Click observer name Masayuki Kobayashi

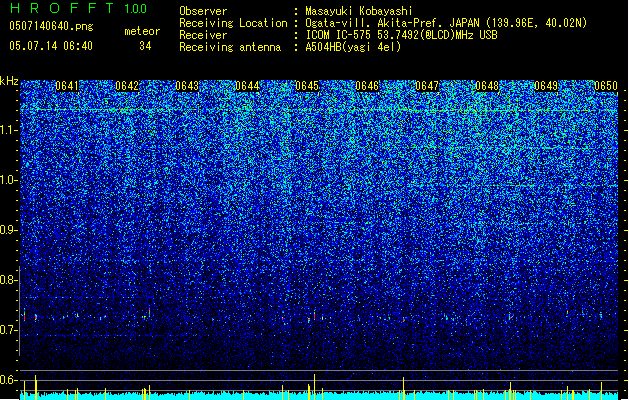[359, 11]
